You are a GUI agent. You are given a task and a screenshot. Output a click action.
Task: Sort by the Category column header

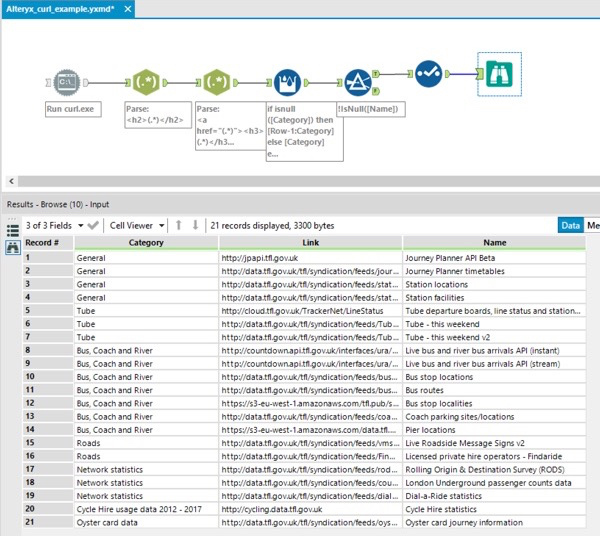[146, 243]
